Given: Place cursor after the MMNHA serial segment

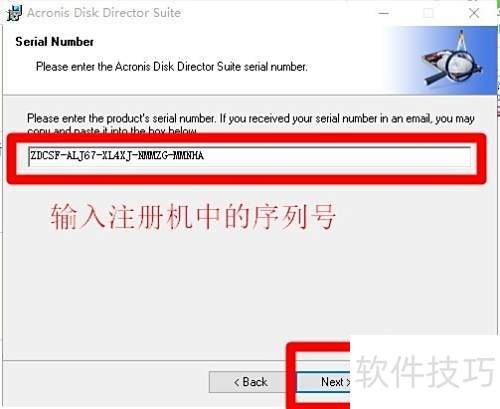Looking at the screenshot, I should tap(204, 156).
